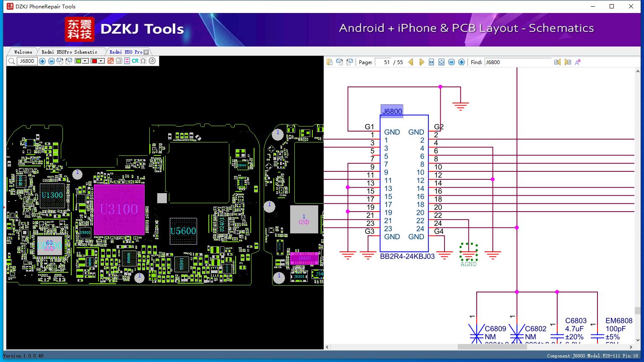
Task: Fit whole schematic page in view
Action: coord(441,62)
